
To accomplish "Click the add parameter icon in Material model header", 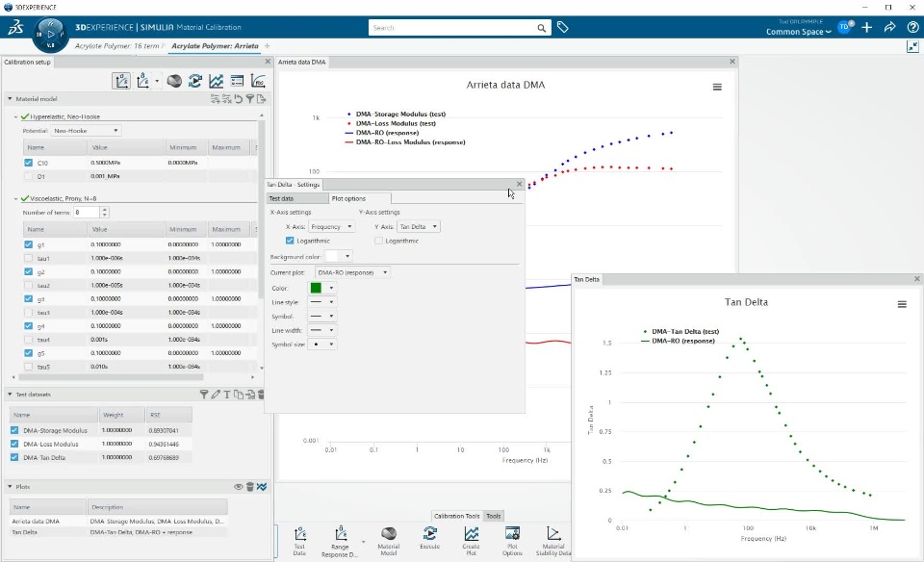I will coord(215,99).
